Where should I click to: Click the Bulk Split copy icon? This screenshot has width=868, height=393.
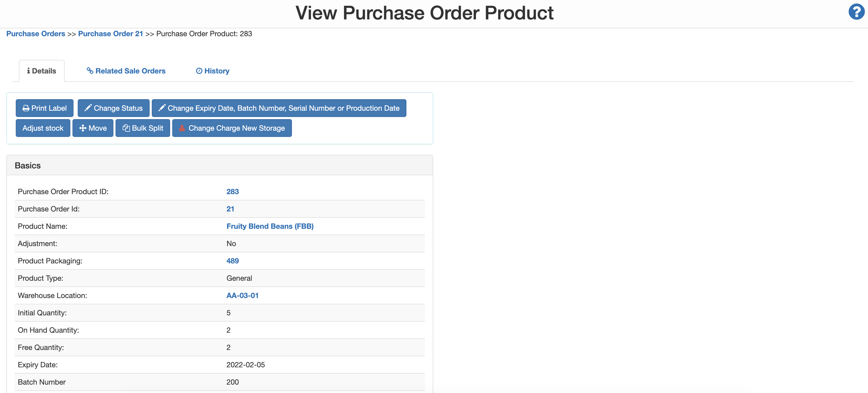pos(126,128)
